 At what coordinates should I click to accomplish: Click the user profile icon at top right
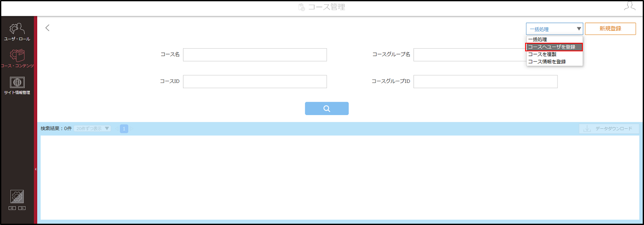629,6
